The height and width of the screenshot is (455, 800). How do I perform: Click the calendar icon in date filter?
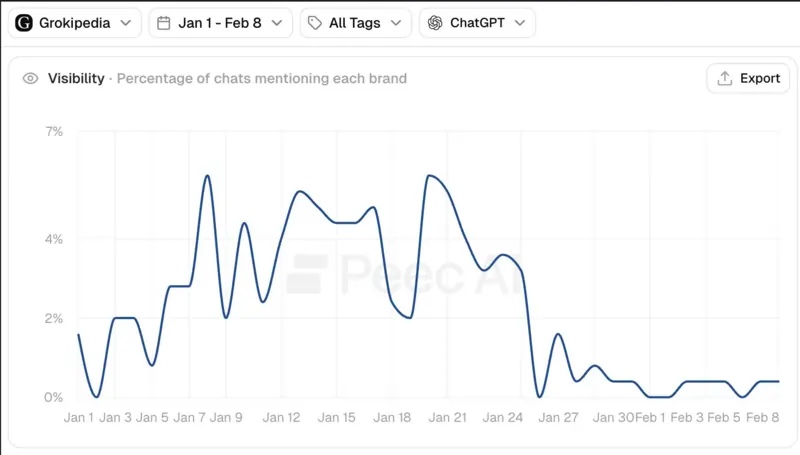[164, 23]
